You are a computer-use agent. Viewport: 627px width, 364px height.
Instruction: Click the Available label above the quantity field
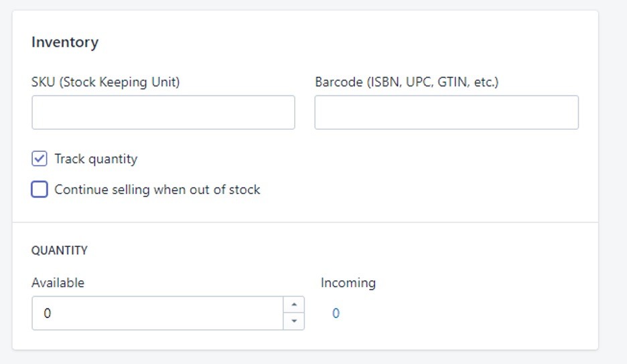coord(58,283)
